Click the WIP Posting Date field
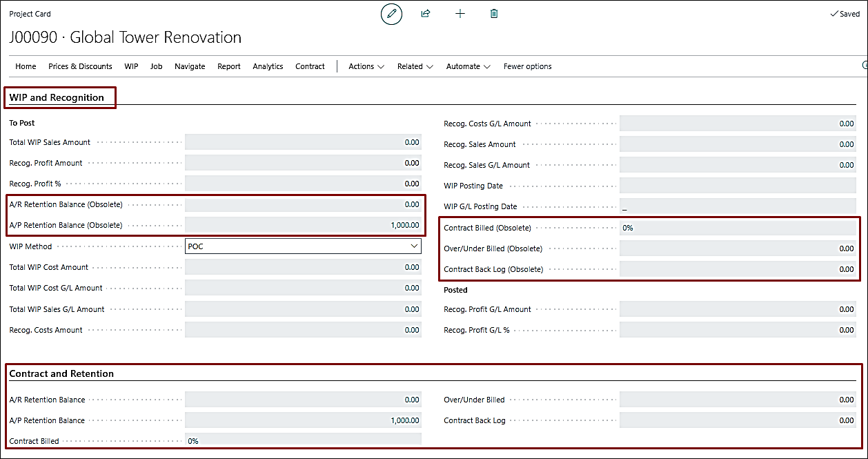The width and height of the screenshot is (868, 459). [738, 186]
